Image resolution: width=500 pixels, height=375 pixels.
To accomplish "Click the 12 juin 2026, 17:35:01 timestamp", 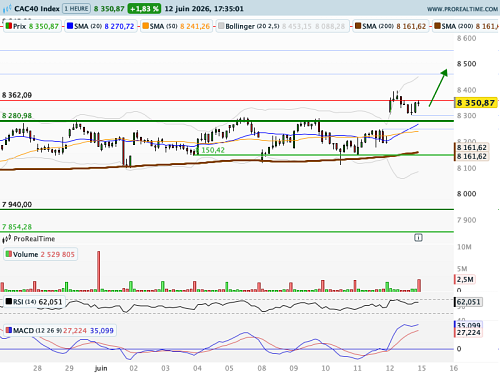I will (x=204, y=9).
